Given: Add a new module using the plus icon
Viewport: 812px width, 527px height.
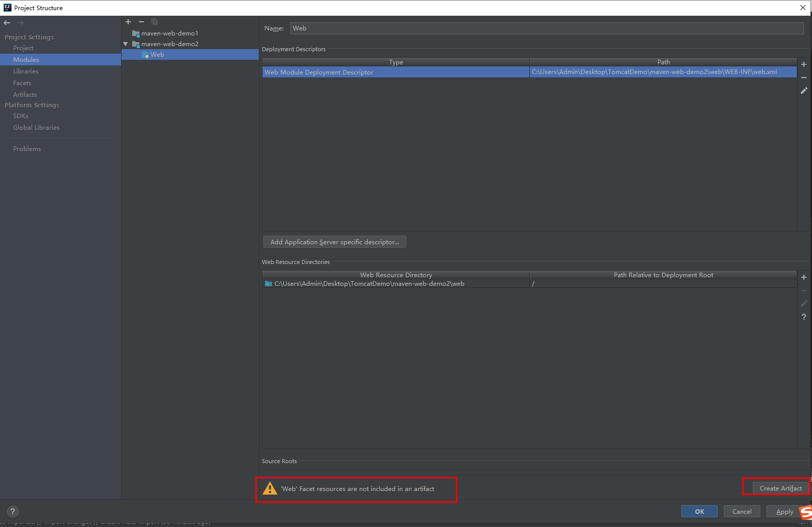Looking at the screenshot, I should pyautogui.click(x=128, y=22).
